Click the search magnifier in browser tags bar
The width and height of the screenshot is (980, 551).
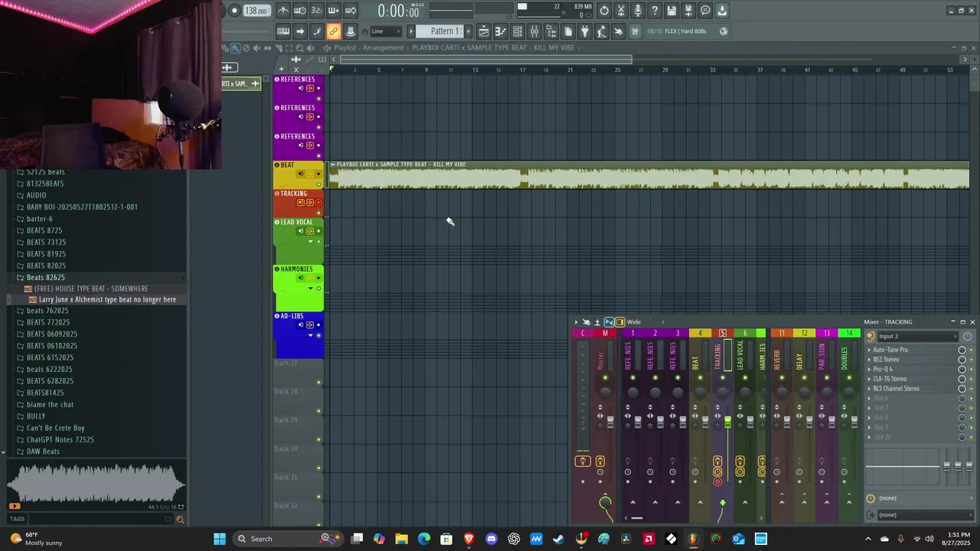[x=180, y=520]
